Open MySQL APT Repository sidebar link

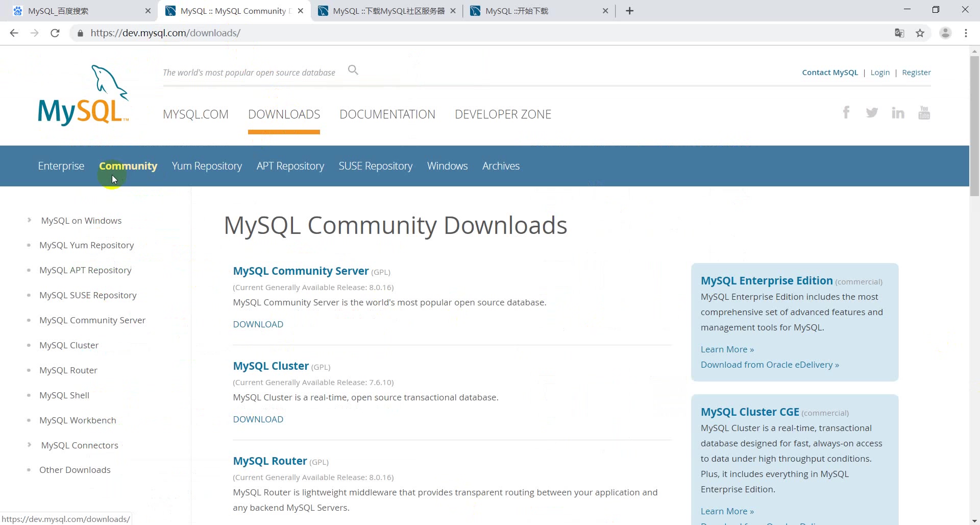pos(85,270)
